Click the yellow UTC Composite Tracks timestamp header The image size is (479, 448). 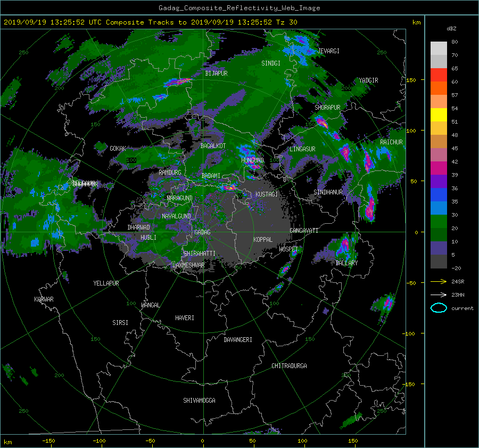click(x=150, y=22)
